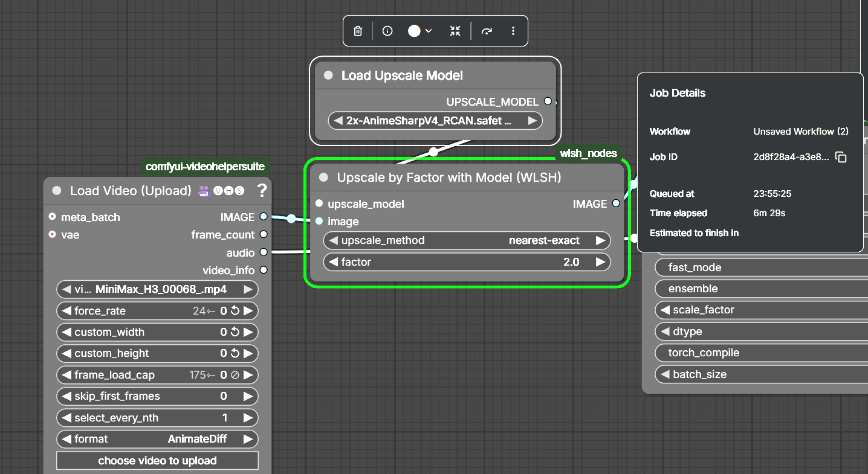Click the Upscale node IMAGE output port
This screenshot has width=868, height=474.
click(616, 203)
